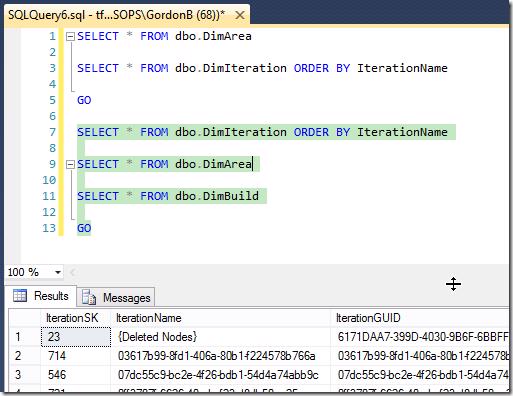Click the 07dc55c9 IterationName cell
Viewport: 513px width, 396px height.
pos(221,375)
